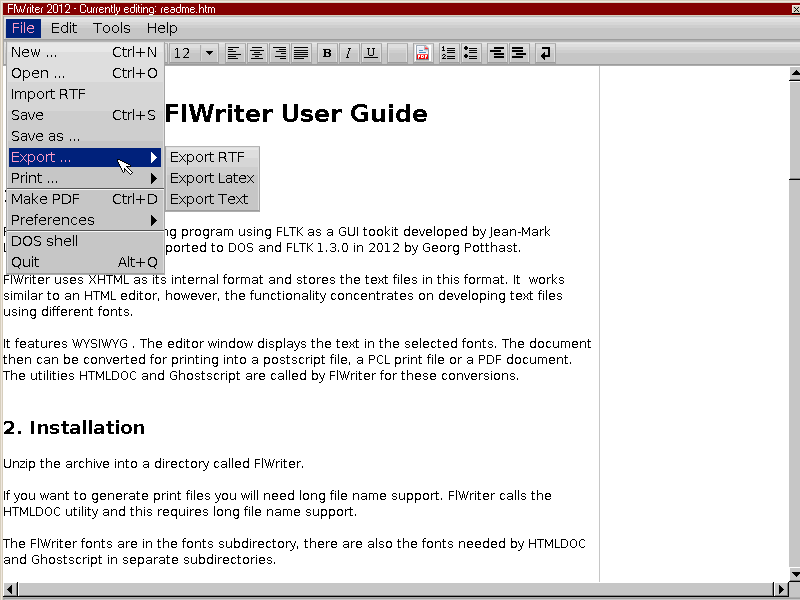Click the horizontal scrollbar's right arrow
Viewport: 800px width, 600px height.
coord(781,589)
